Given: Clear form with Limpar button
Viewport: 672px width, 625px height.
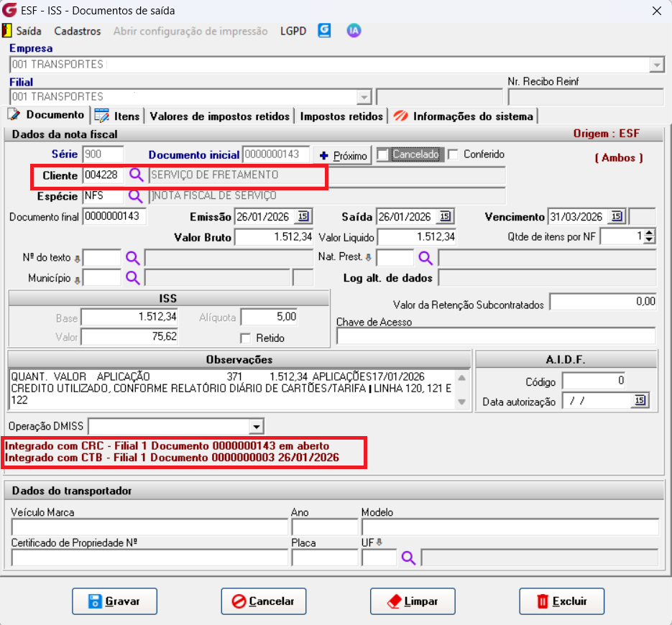Looking at the screenshot, I should (x=413, y=601).
